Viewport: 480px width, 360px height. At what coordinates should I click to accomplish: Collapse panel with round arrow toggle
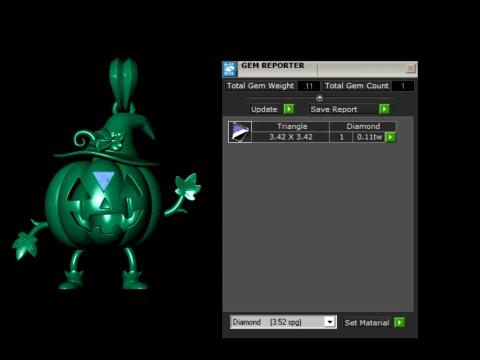coord(319,98)
